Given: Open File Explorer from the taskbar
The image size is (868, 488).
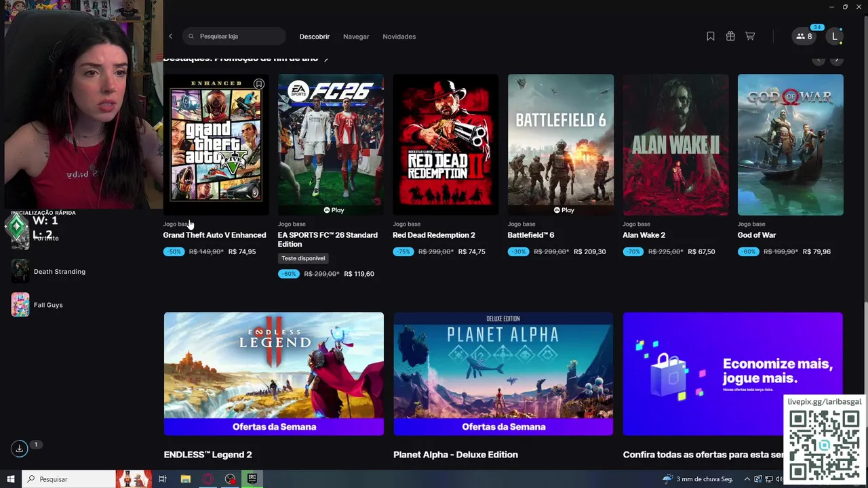Looking at the screenshot, I should pyautogui.click(x=186, y=479).
